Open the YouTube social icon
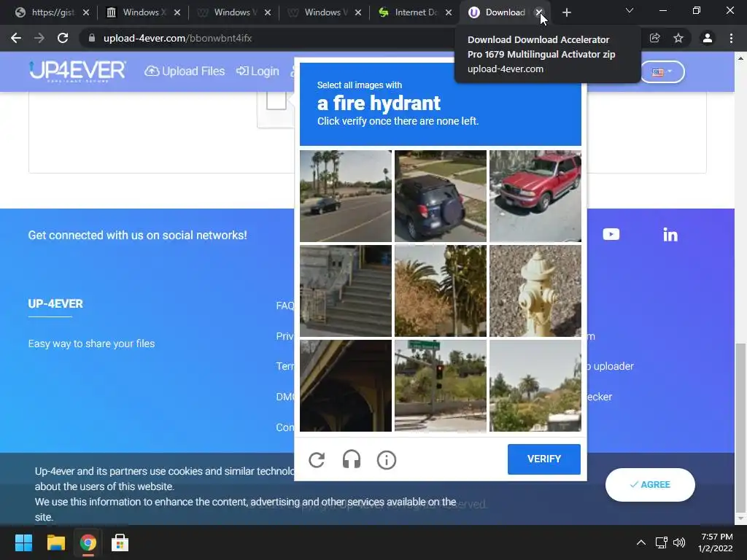 tap(611, 234)
